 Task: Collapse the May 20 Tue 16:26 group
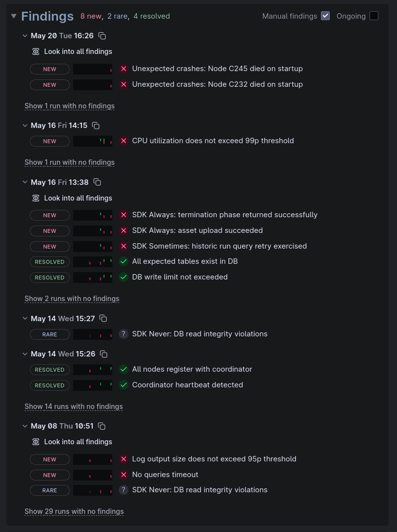click(x=25, y=36)
